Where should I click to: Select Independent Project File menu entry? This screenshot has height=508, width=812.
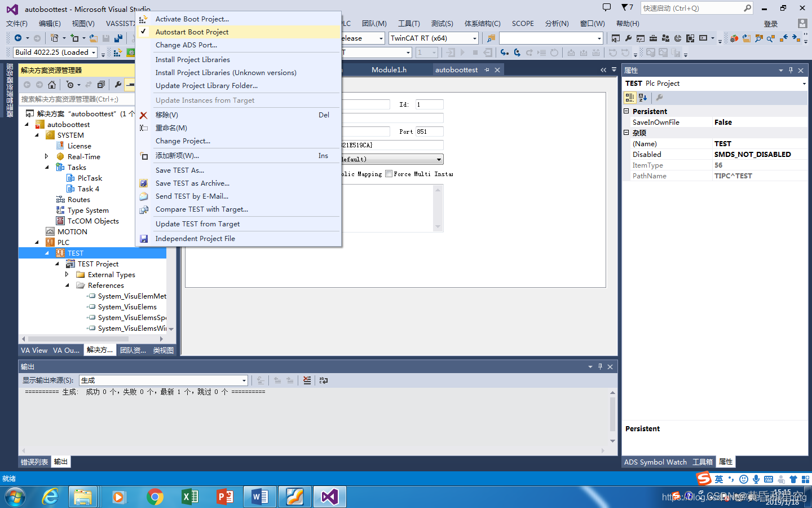(x=239, y=238)
